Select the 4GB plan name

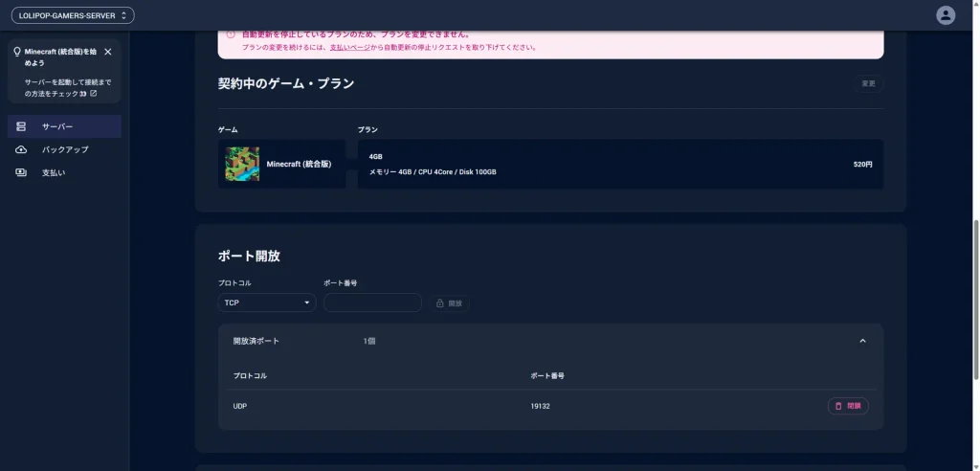tap(375, 156)
